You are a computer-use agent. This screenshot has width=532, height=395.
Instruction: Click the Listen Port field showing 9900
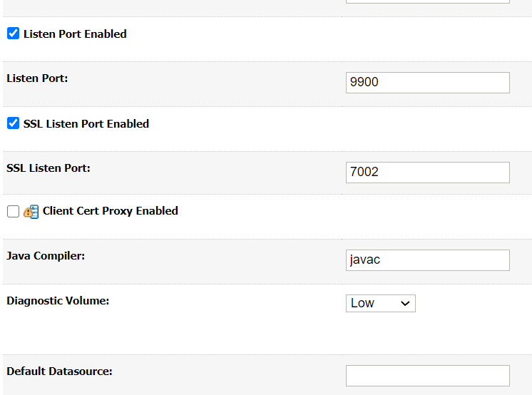pyautogui.click(x=427, y=83)
